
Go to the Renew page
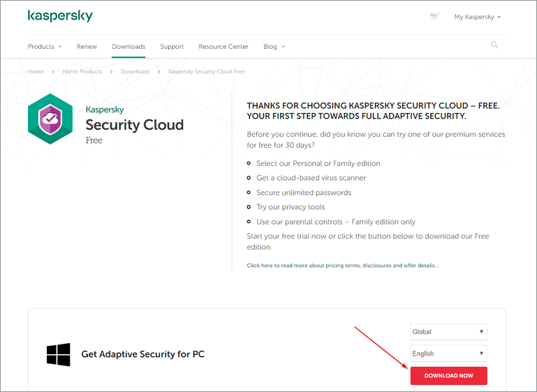tap(87, 47)
